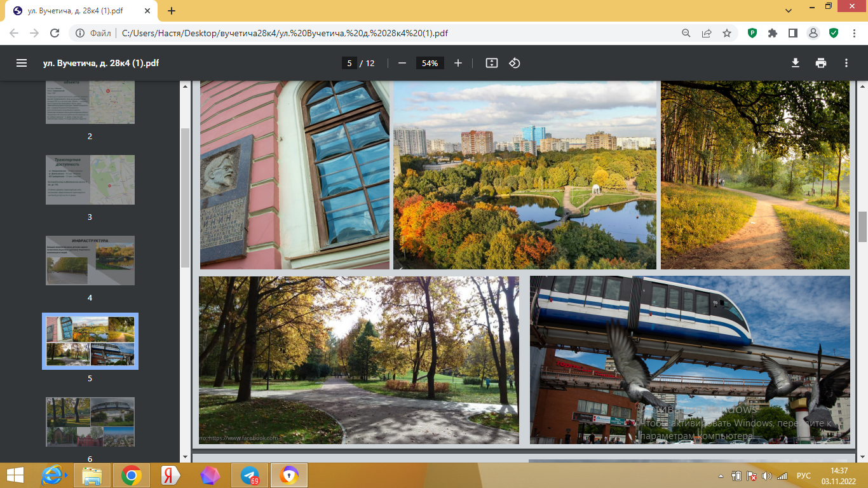The width and height of the screenshot is (868, 488).
Task: Toggle the PDF sidebar menu icon
Action: click(x=22, y=63)
